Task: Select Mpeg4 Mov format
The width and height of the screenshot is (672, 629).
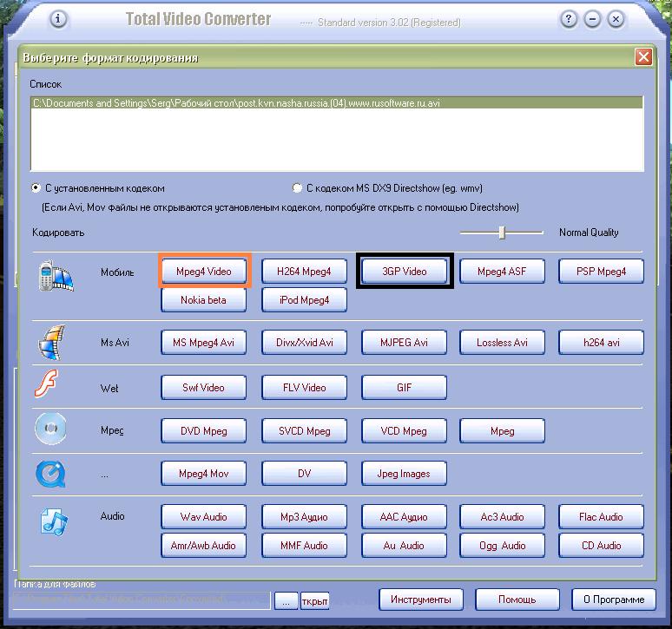Action: click(x=203, y=473)
